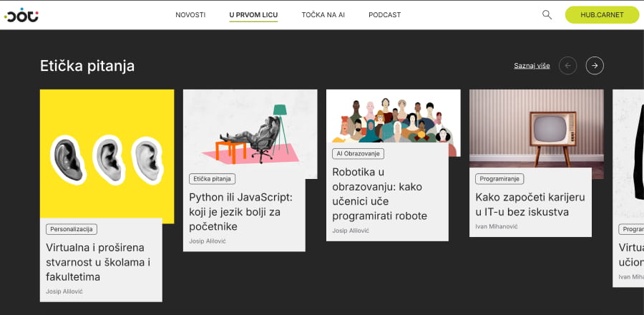Image resolution: width=644 pixels, height=315 pixels.
Task: Open the vintage television thumbnail
Action: click(537, 129)
